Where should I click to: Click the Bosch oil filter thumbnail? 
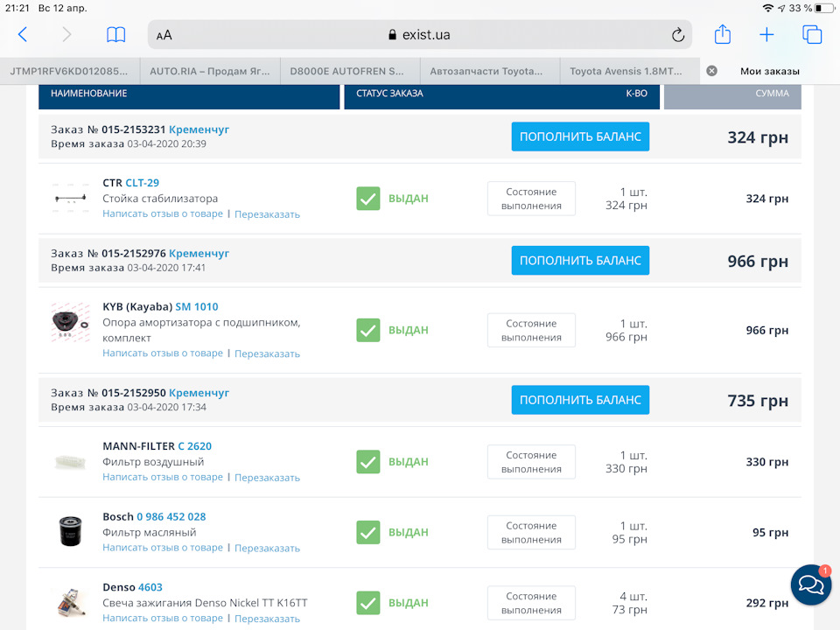coord(70,531)
